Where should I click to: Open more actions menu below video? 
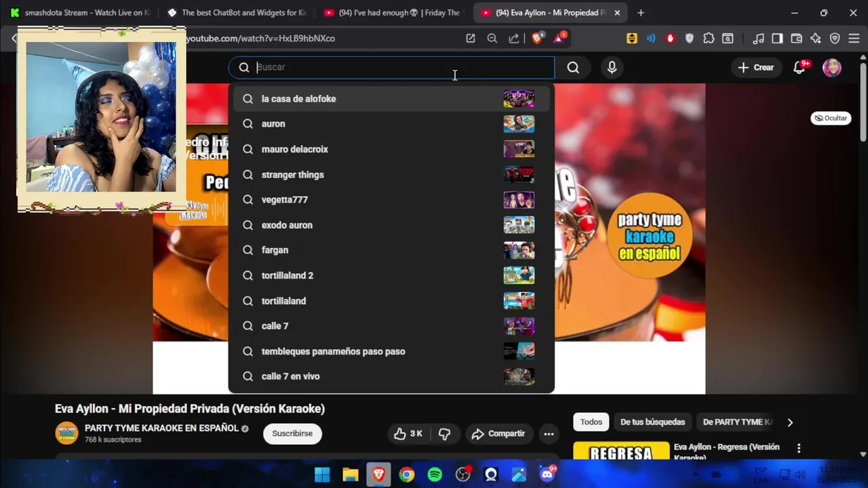(x=549, y=434)
